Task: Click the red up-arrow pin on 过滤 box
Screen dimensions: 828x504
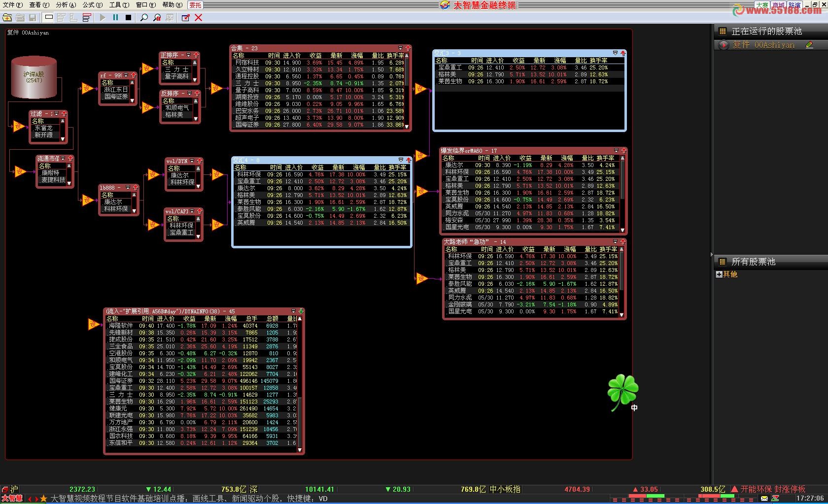Action: click(x=64, y=114)
